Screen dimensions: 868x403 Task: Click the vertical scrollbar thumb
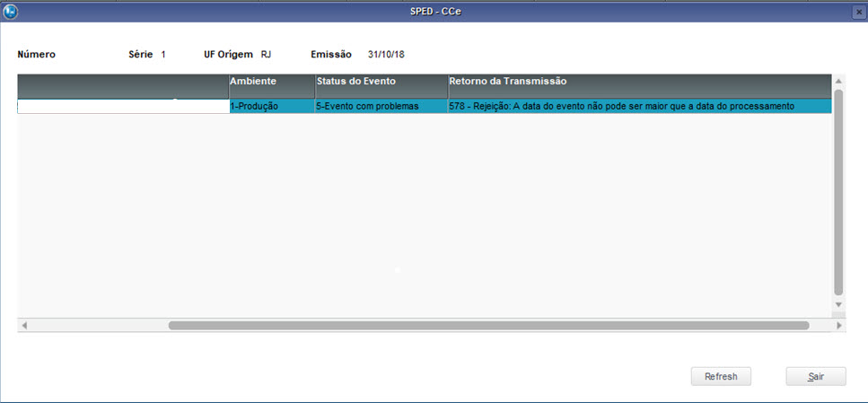pyautogui.click(x=839, y=191)
